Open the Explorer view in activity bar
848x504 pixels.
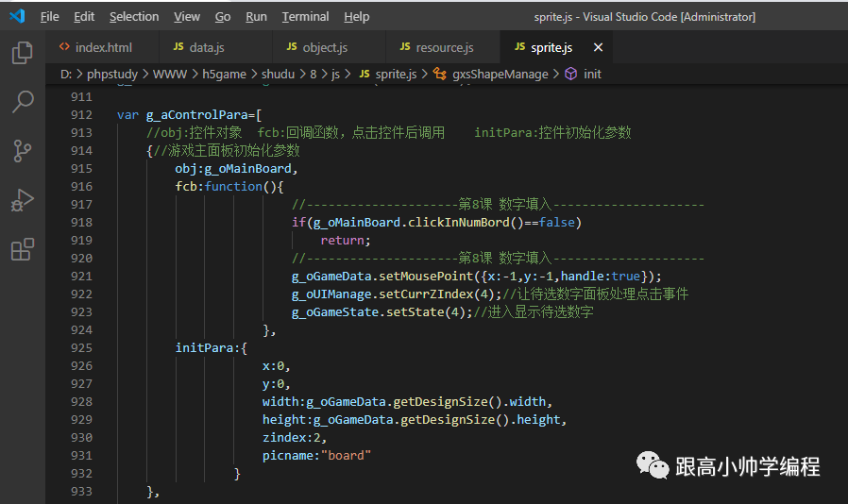tap(22, 53)
